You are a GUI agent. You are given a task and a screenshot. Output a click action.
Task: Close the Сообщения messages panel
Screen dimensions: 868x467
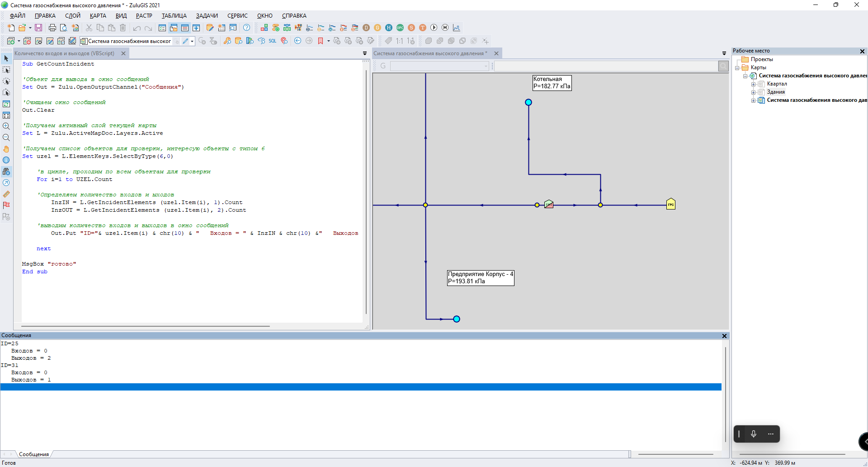724,336
